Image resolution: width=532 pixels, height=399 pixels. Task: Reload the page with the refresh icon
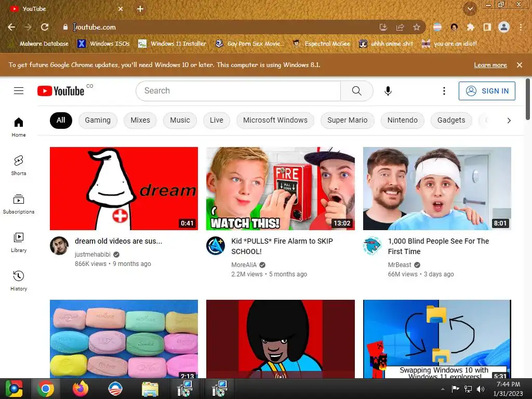(x=45, y=27)
